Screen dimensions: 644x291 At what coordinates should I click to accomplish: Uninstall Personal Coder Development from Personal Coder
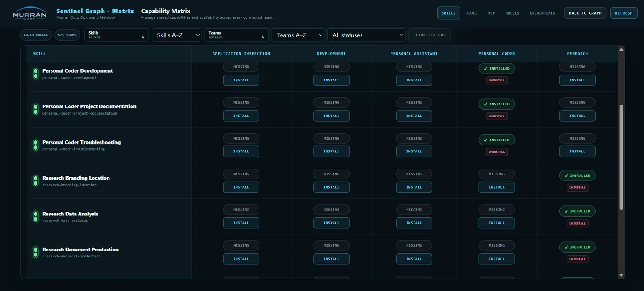(497, 80)
